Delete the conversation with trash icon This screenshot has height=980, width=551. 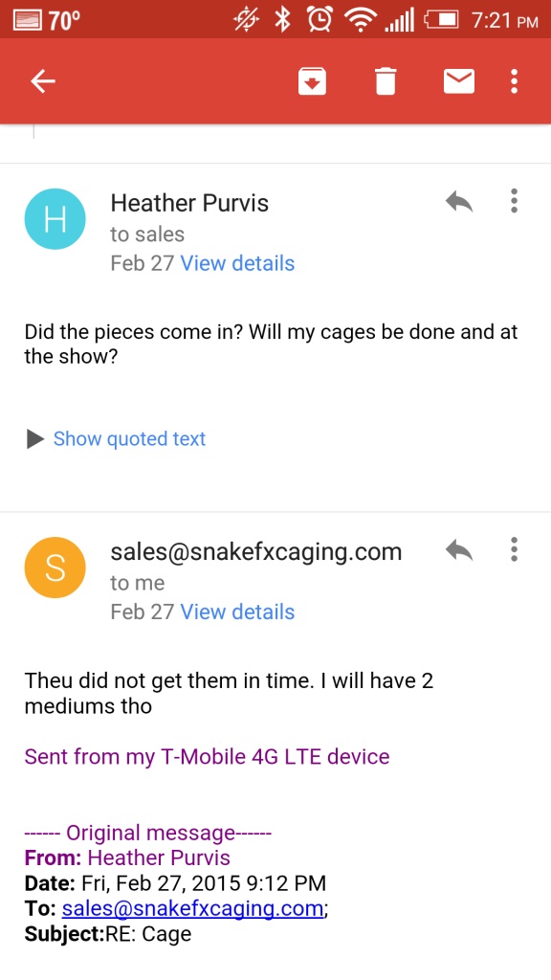386,81
